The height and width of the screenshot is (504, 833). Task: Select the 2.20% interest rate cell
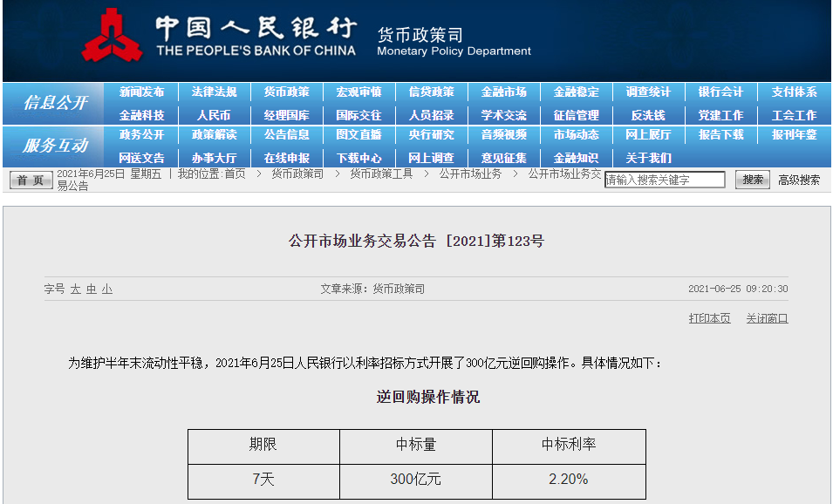pyautogui.click(x=569, y=481)
